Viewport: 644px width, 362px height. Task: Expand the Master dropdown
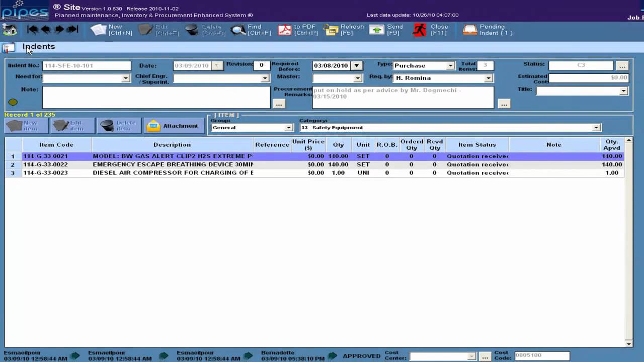click(x=358, y=78)
